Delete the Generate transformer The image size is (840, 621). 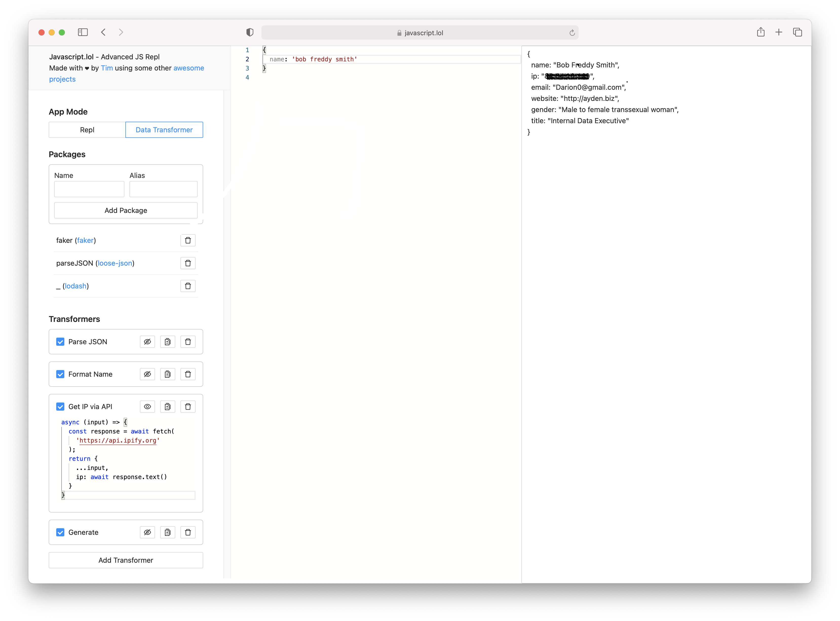tap(188, 532)
